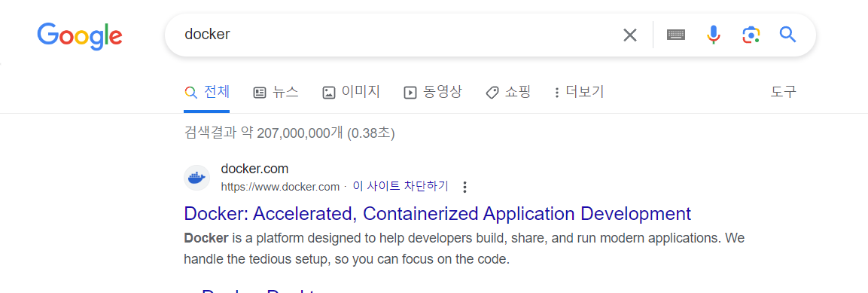Go to the 쇼핑 tab

(x=508, y=92)
